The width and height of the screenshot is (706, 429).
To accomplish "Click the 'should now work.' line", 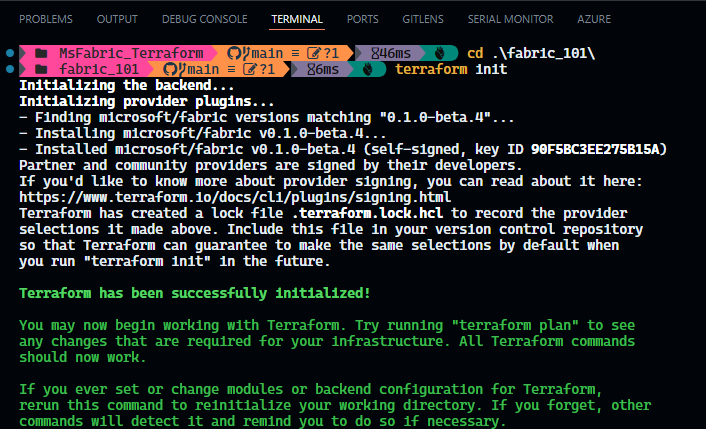I will [x=83, y=357].
